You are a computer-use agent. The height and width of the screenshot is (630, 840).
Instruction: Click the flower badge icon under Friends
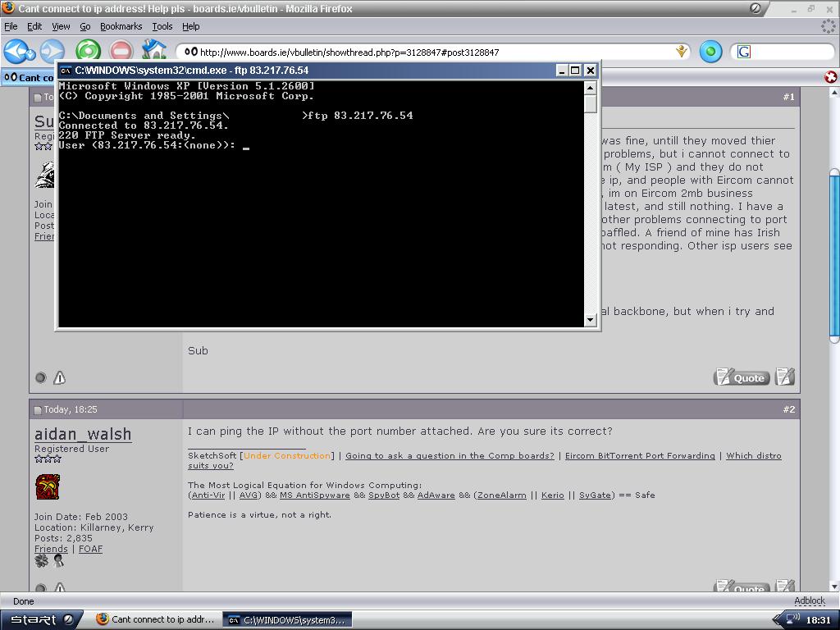pos(41,561)
